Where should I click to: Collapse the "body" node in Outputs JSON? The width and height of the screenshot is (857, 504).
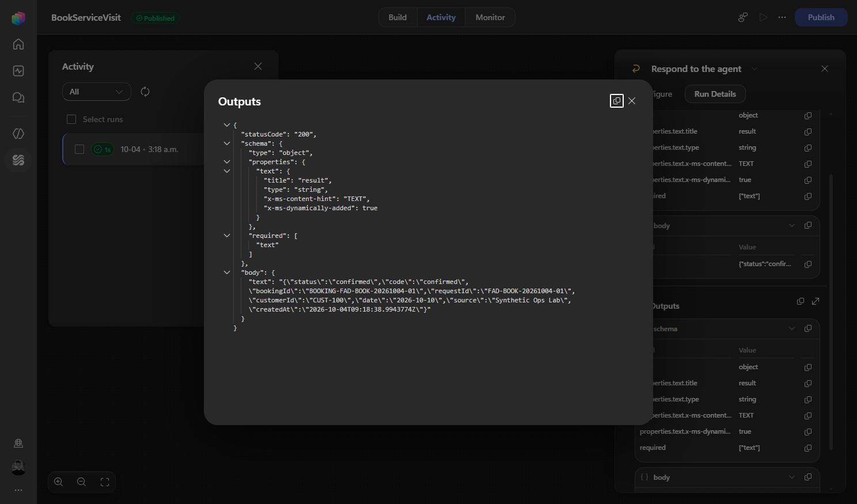point(227,272)
